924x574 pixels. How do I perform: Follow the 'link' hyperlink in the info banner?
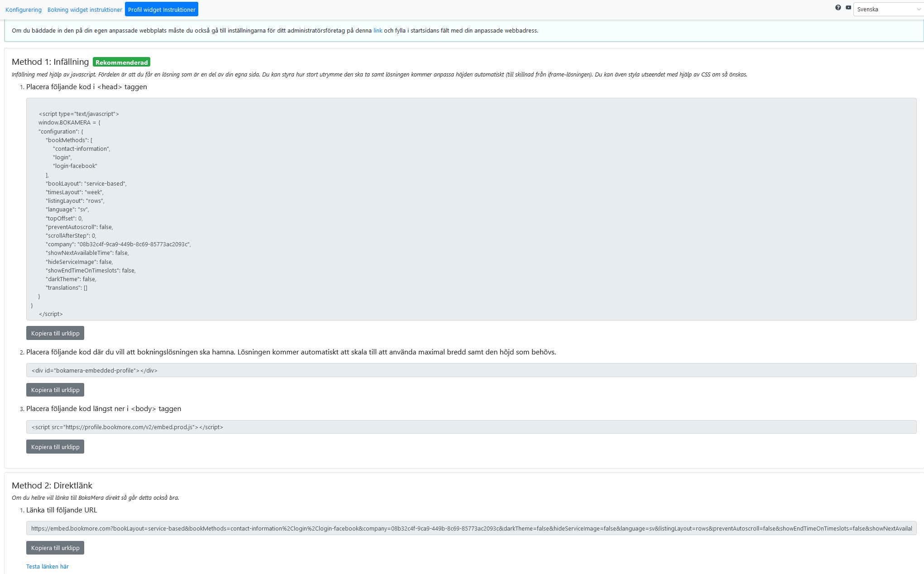[378, 31]
